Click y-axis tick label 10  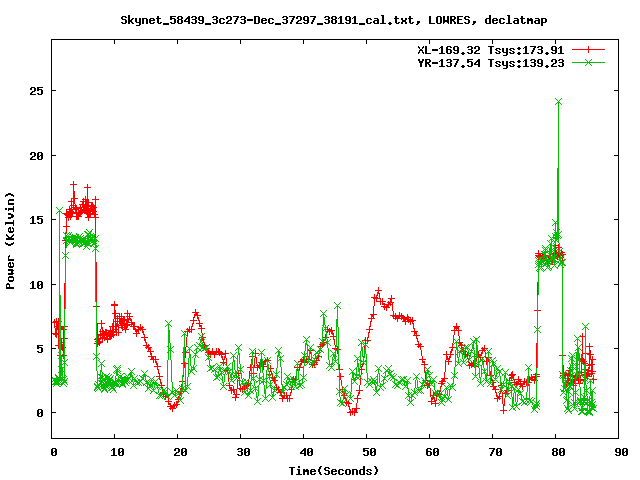click(36, 285)
